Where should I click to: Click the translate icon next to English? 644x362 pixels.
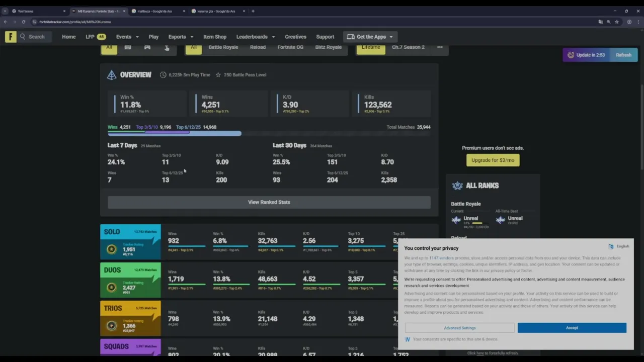click(611, 246)
